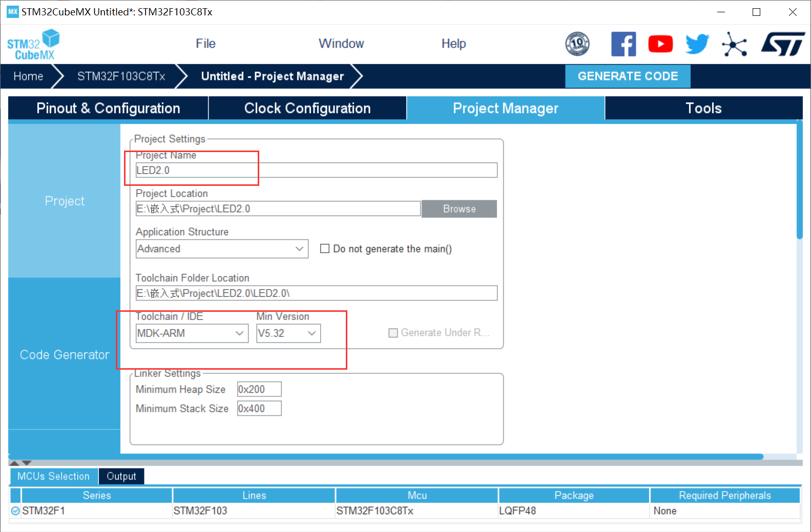Select the Project Manager tab
Image resolution: width=811 pixels, height=532 pixels.
click(x=506, y=108)
